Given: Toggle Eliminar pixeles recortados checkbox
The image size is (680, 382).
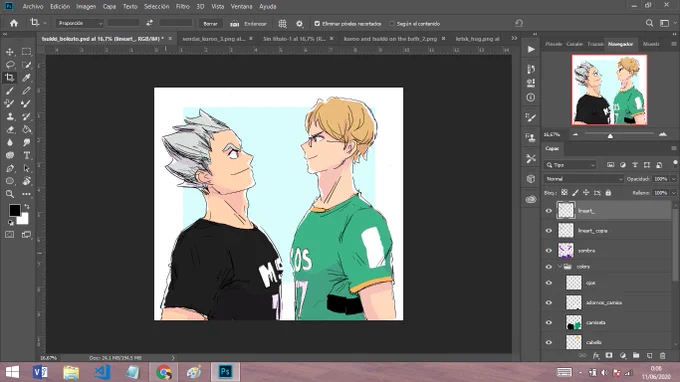Looking at the screenshot, I should point(317,24).
